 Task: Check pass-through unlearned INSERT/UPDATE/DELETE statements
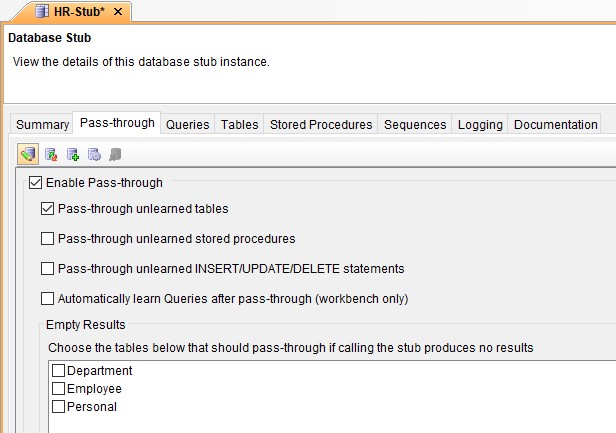click(x=48, y=269)
